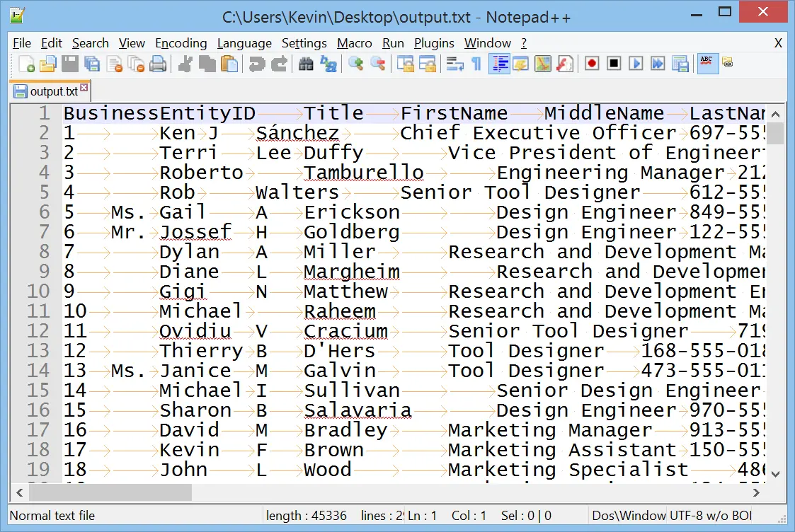This screenshot has width=795, height=532.
Task: Open the Language menu
Action: [x=244, y=44]
